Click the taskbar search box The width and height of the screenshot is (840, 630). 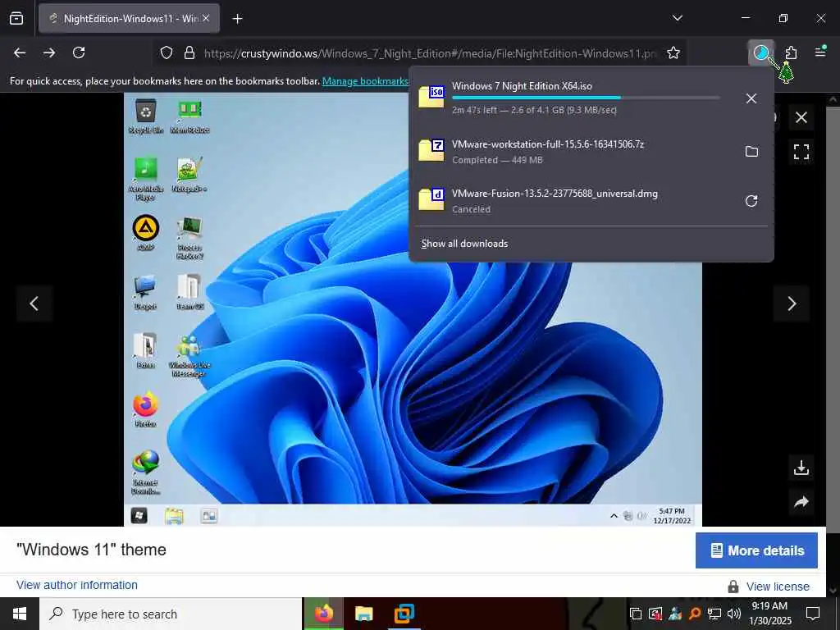[171, 614]
